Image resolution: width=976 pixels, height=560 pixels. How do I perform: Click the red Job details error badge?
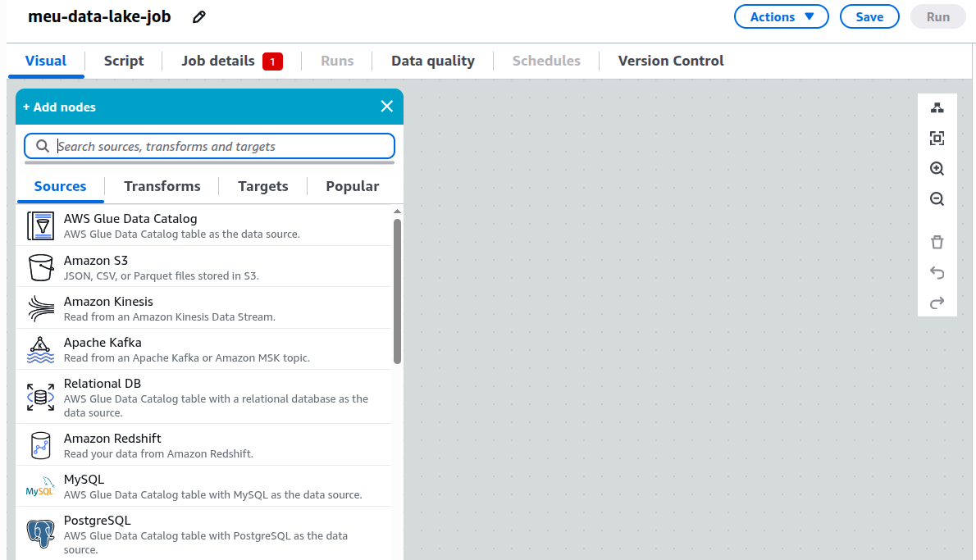coord(272,61)
